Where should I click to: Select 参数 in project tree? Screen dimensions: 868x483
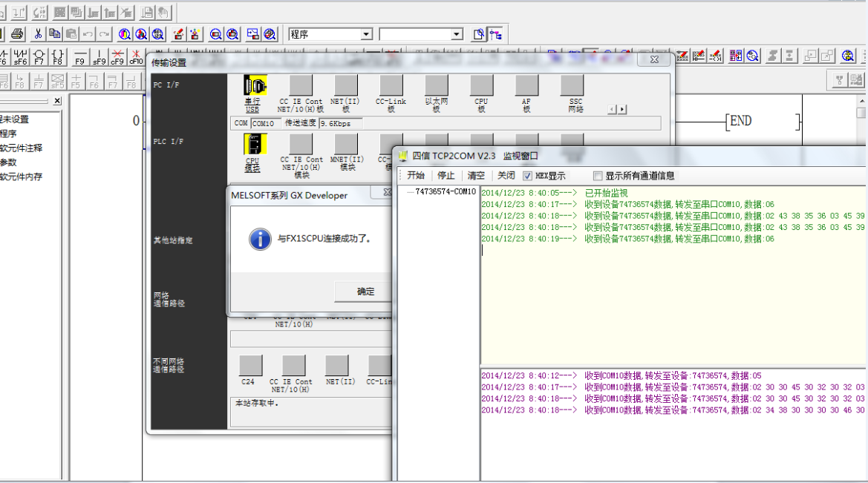click(8, 162)
